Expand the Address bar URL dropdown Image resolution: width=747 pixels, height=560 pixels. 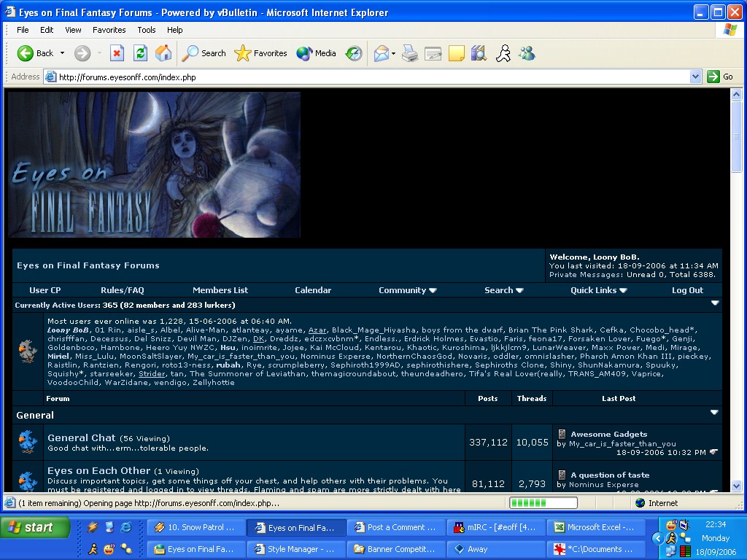point(695,77)
